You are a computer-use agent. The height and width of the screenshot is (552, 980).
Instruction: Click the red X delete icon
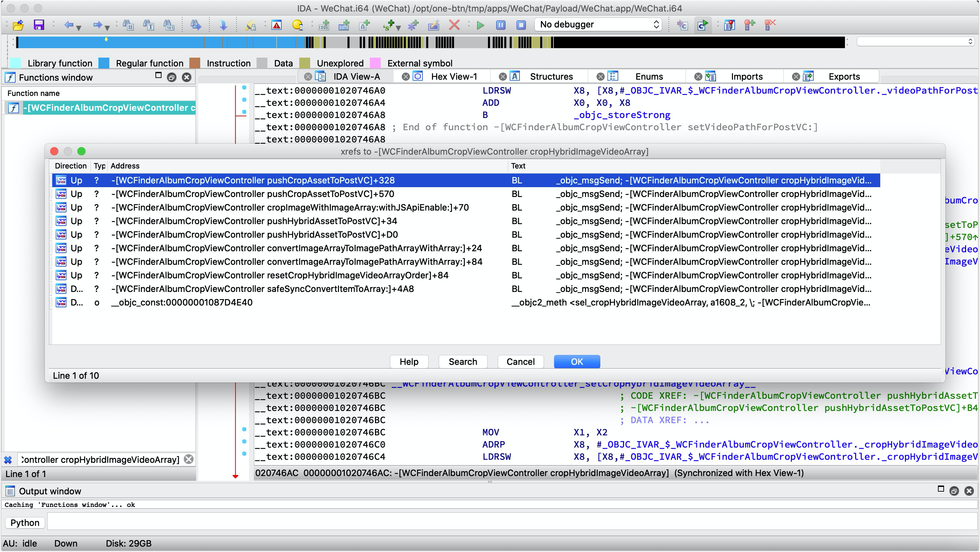coord(454,25)
